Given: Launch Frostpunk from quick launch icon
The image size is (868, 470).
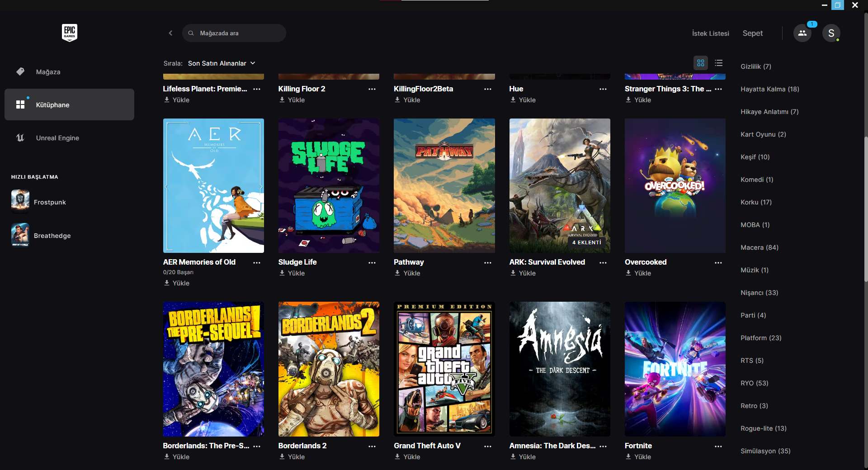Looking at the screenshot, I should (20, 202).
